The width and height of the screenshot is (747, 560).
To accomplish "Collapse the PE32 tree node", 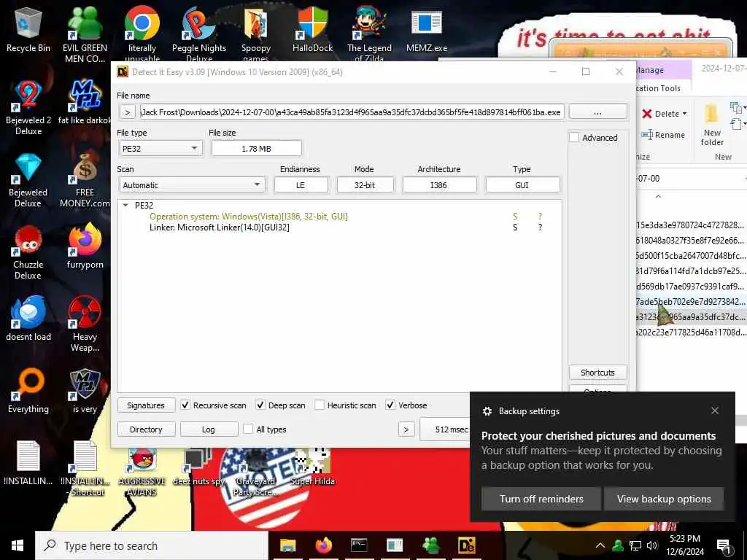I will [x=125, y=205].
